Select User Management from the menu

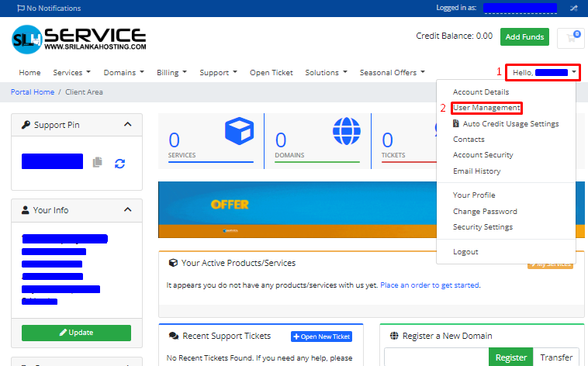click(x=486, y=108)
